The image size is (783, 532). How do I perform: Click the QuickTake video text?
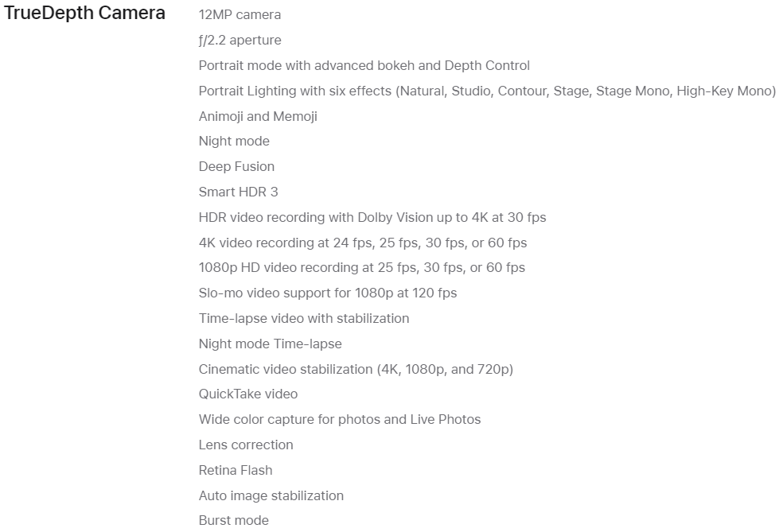pos(248,394)
